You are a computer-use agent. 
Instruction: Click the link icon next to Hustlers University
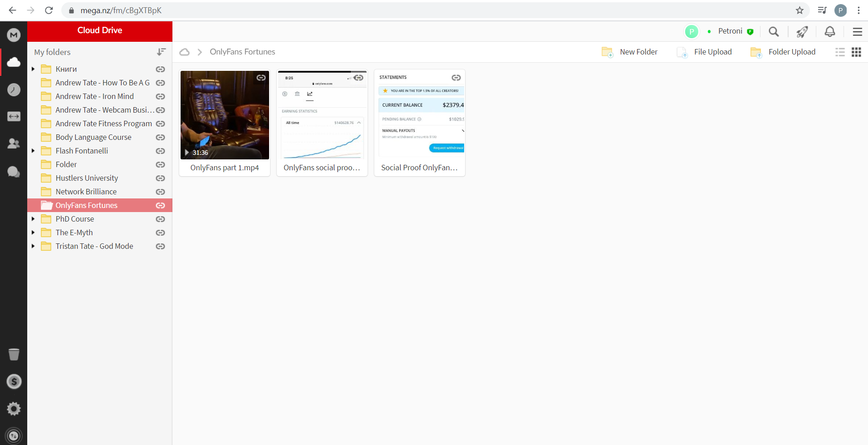[x=160, y=178]
